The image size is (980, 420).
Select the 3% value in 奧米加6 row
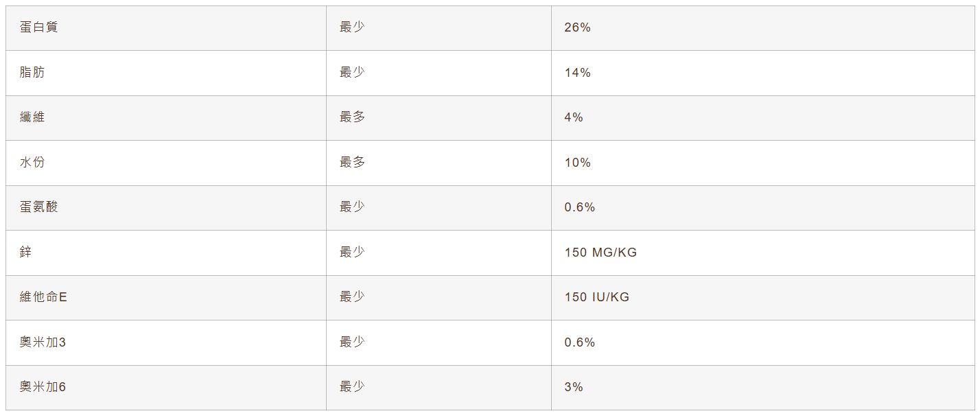pos(574,387)
